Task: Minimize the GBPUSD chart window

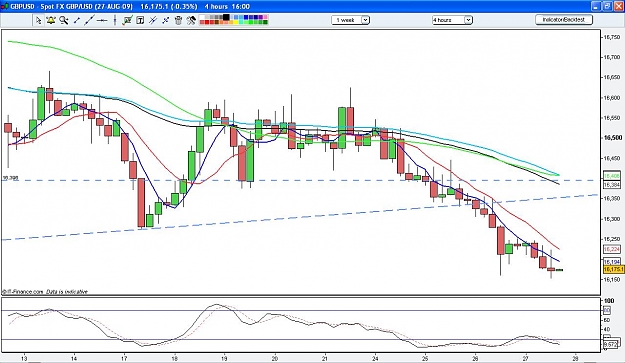Action: tap(596, 6)
